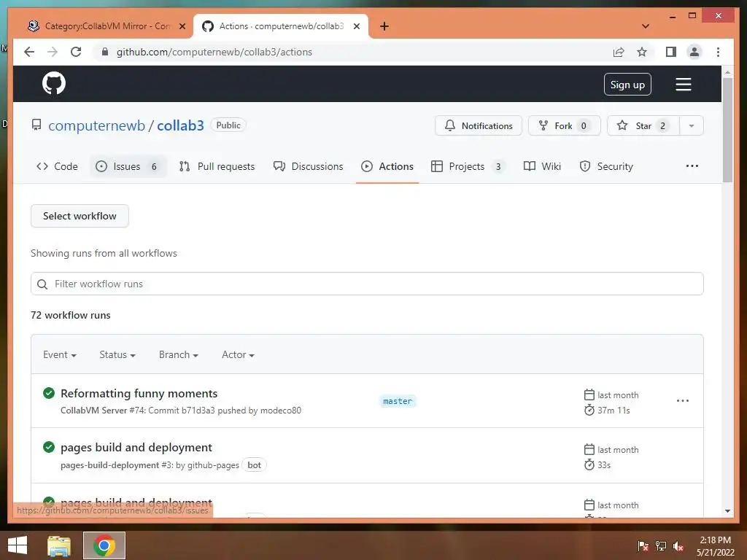This screenshot has height=560, width=747.
Task: Open the computernewb owner link
Action: pyautogui.click(x=97, y=125)
